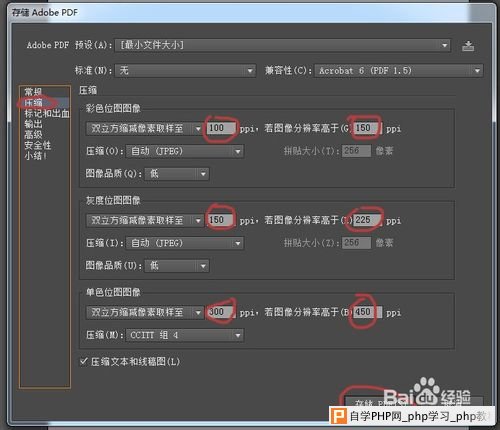Image resolution: width=500 pixels, height=430 pixels.
Task: Expand the 兼容性 Acrobat 6 dropdown
Action: [398, 71]
